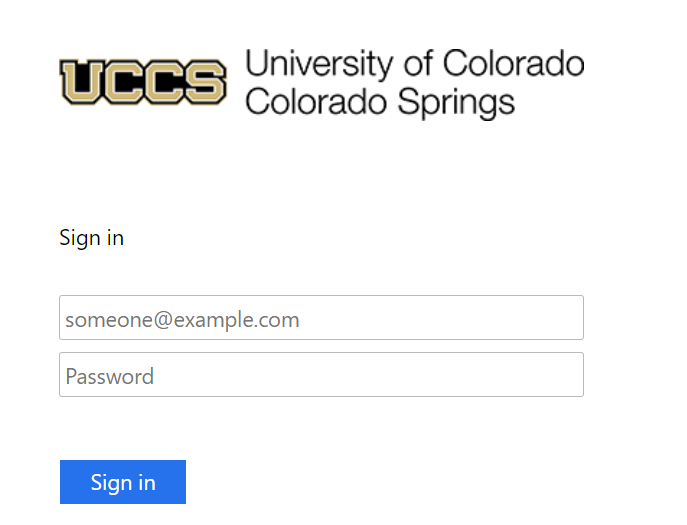
Task: Select the University of Colorado text line
Action: tap(414, 64)
